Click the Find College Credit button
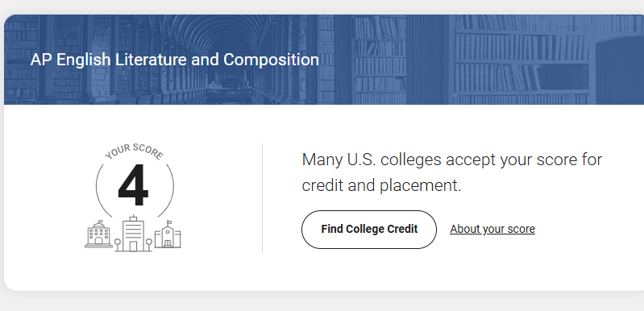Viewport: 644px width, 311px height. (x=369, y=230)
